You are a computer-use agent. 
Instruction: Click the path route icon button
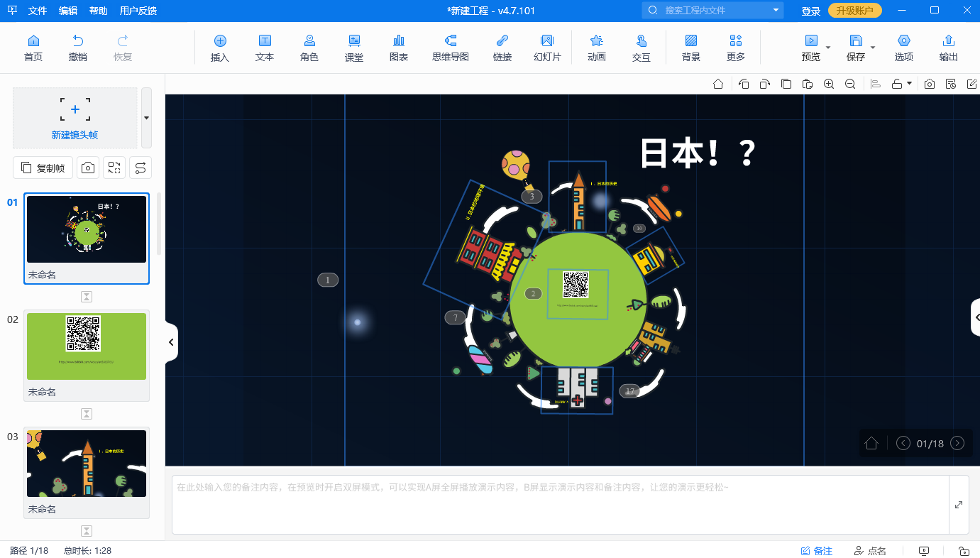(141, 168)
